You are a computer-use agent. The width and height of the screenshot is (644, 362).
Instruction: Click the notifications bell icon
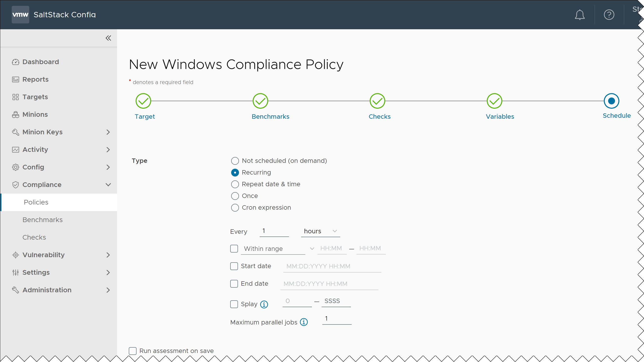click(x=579, y=15)
